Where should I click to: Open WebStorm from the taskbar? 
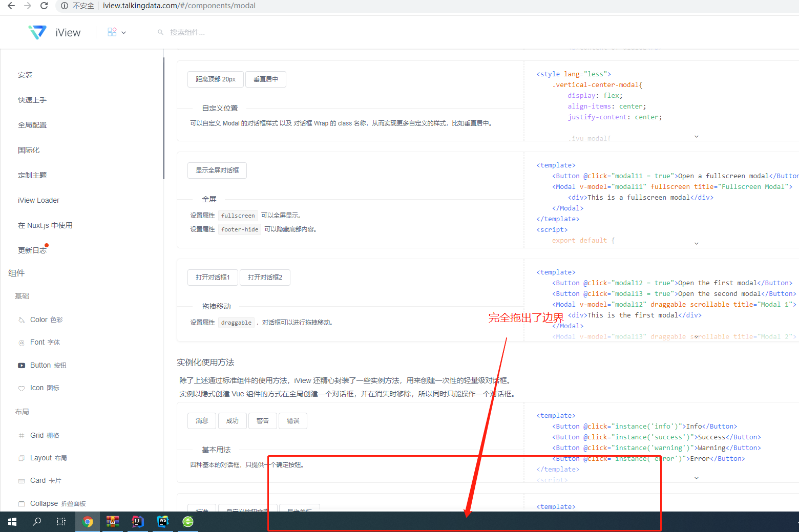tap(162, 521)
